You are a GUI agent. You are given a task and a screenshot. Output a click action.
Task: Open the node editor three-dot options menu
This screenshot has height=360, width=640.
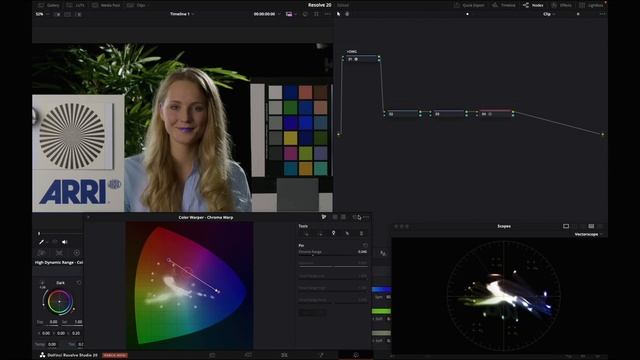click(602, 14)
